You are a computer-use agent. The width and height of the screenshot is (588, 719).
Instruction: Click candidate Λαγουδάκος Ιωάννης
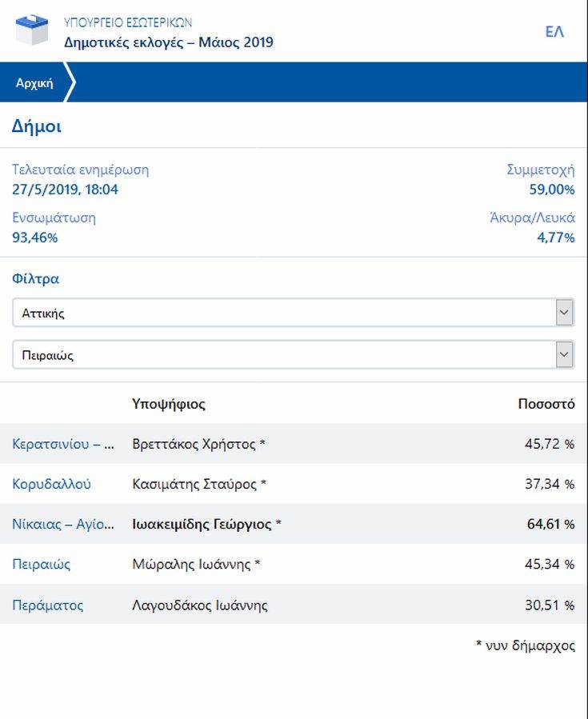200,605
